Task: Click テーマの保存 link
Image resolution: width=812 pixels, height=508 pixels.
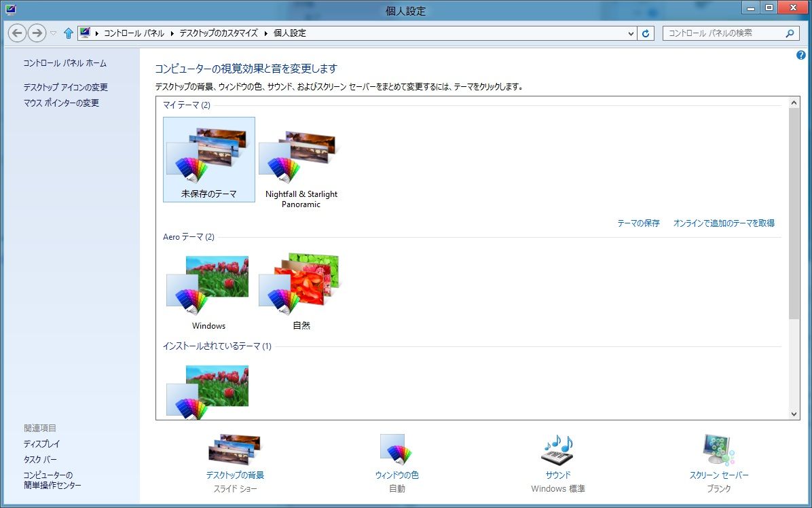Action: click(638, 223)
